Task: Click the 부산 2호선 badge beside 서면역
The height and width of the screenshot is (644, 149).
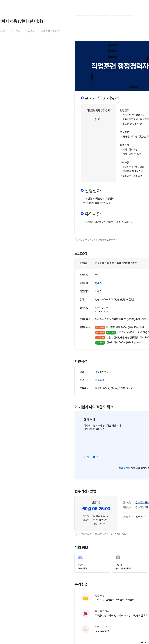Action: coord(111,332)
